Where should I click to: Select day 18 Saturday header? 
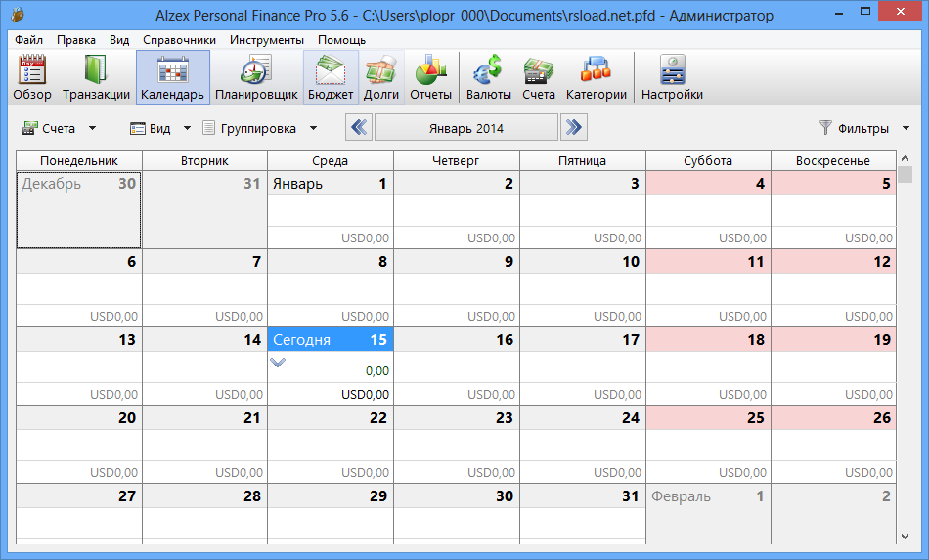click(708, 339)
